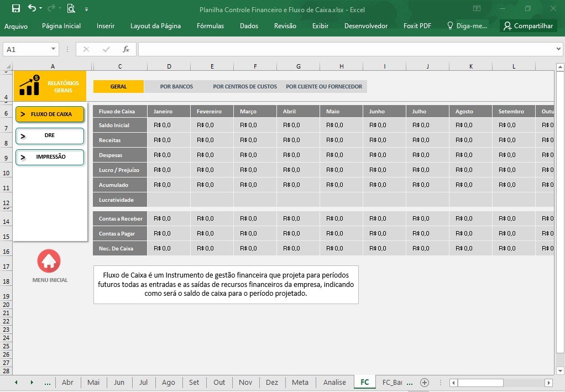Click vertical scrollbar down arrow
This screenshot has height=392, width=565.
[560, 371]
